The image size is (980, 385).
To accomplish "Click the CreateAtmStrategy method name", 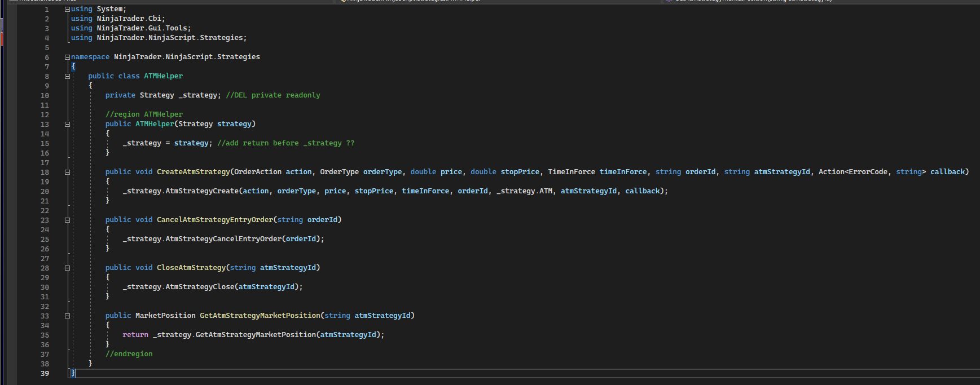I will coord(194,172).
